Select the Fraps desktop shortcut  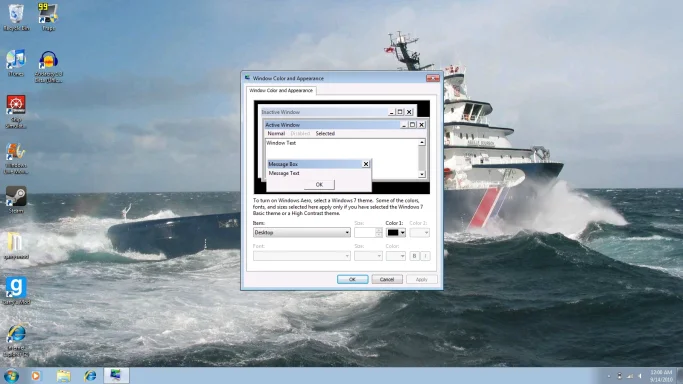(x=48, y=17)
